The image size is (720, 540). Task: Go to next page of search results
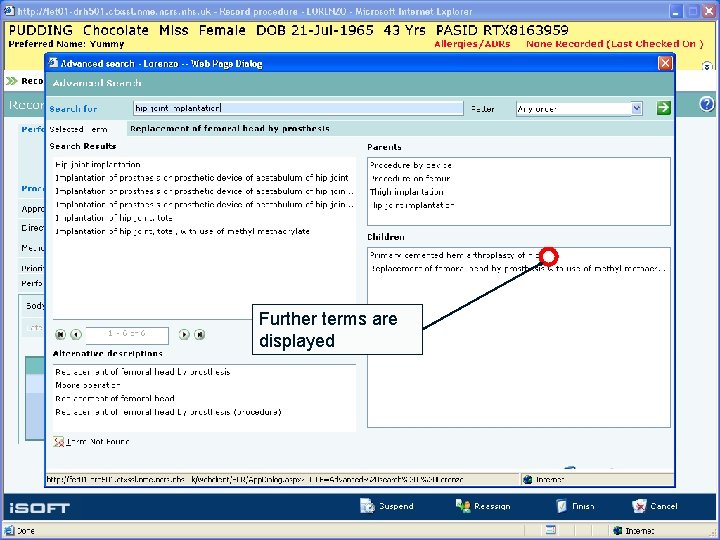pos(184,335)
